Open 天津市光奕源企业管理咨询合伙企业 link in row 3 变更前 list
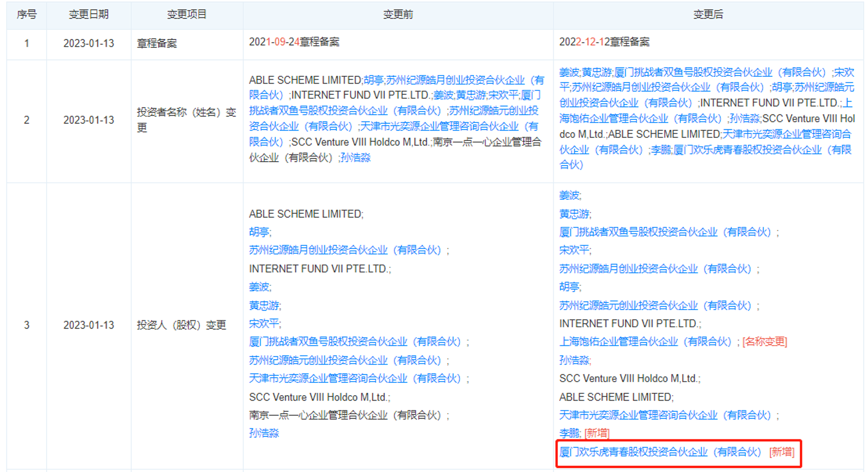 click(355, 378)
